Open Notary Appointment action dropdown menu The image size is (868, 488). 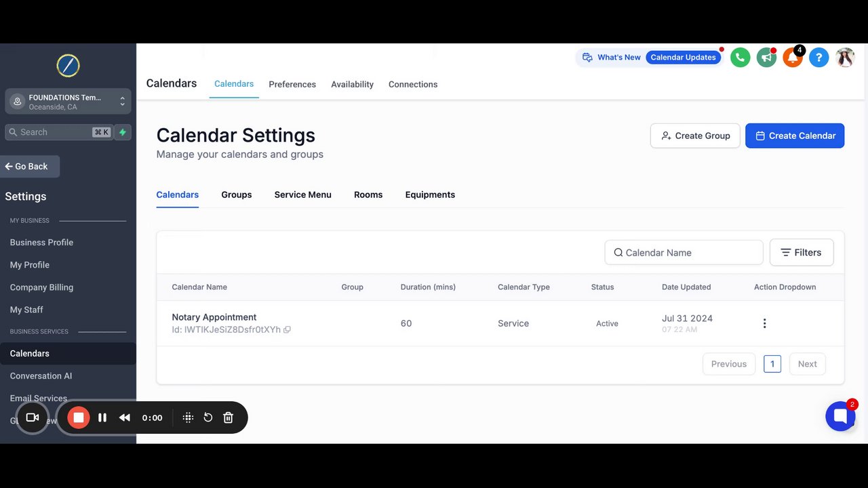pos(764,323)
